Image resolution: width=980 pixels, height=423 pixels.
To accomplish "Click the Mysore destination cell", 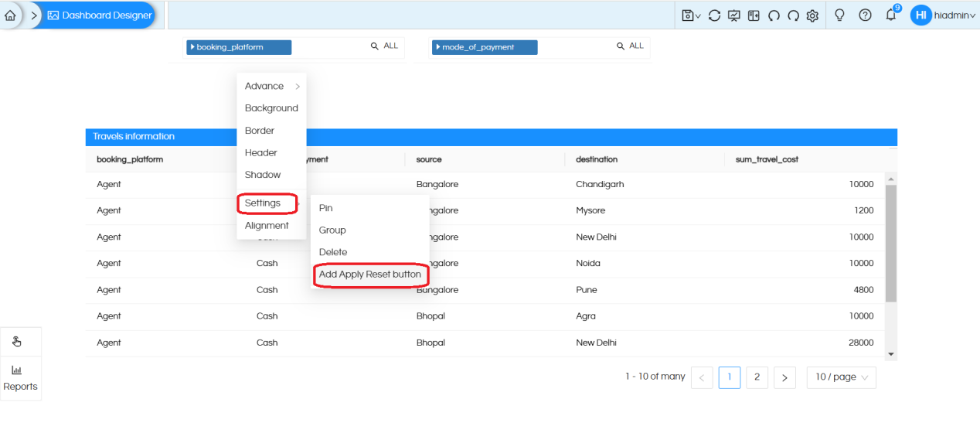I will [590, 210].
